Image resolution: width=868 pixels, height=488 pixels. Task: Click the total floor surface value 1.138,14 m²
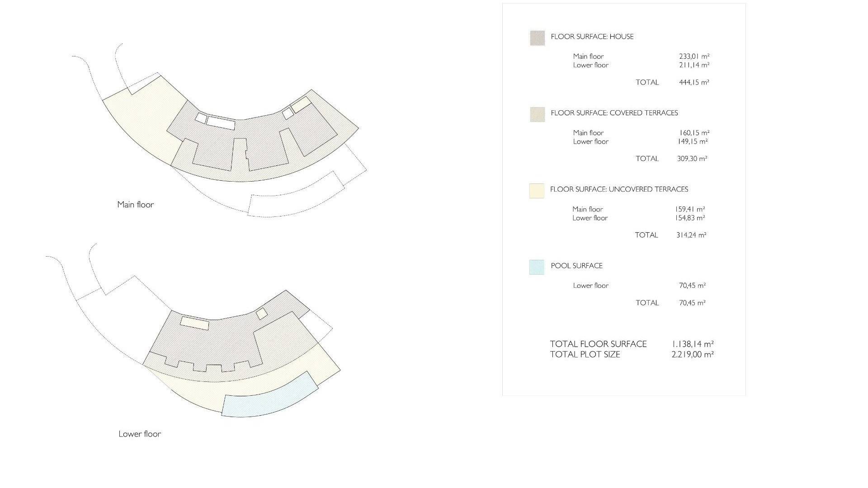click(x=693, y=344)
